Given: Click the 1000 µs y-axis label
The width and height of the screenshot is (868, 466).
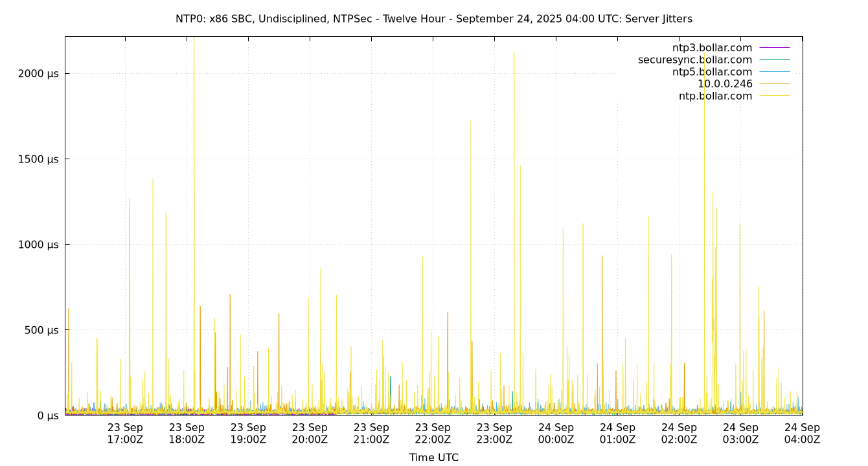Looking at the screenshot, I should [x=38, y=245].
